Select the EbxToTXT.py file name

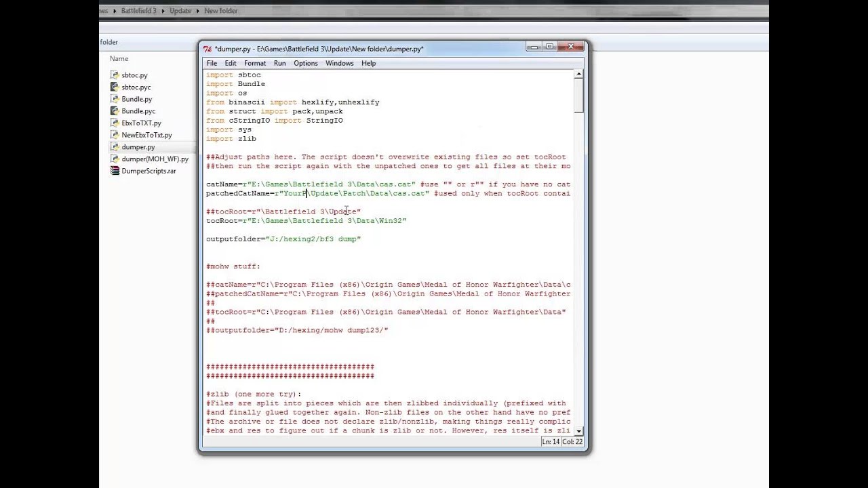coord(141,123)
